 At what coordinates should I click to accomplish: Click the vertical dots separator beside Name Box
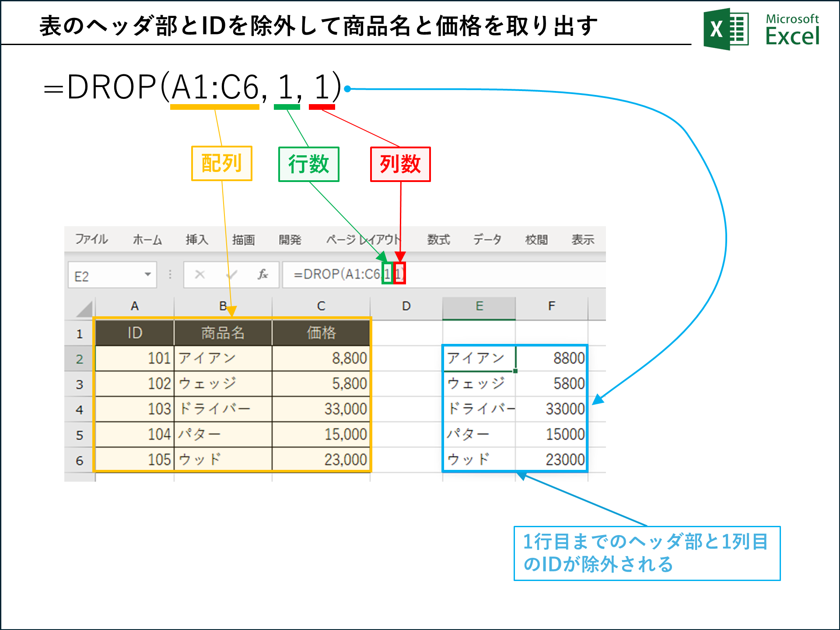170,273
